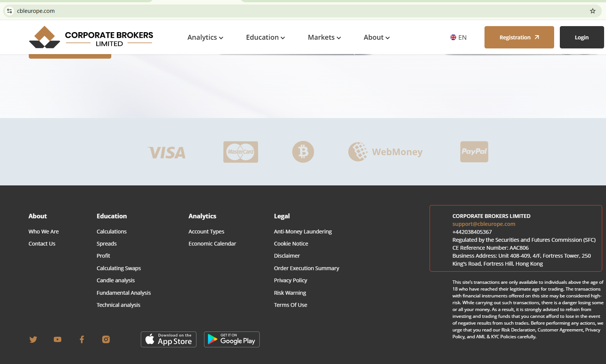Image resolution: width=606 pixels, height=364 pixels.
Task: Click the phone number +442038405367
Action: point(472,232)
